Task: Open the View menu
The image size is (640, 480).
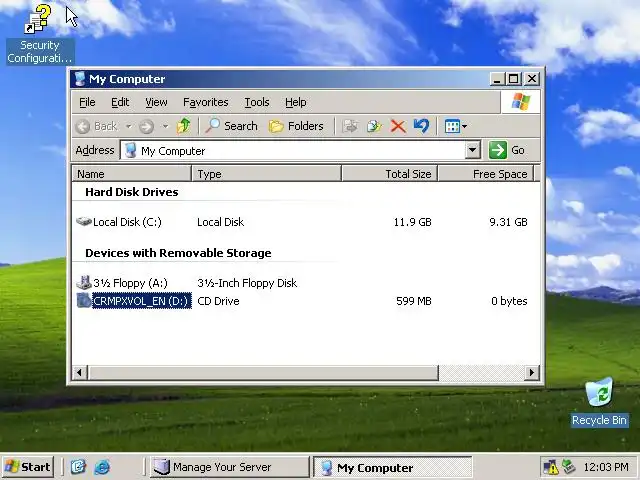Action: pyautogui.click(x=156, y=102)
